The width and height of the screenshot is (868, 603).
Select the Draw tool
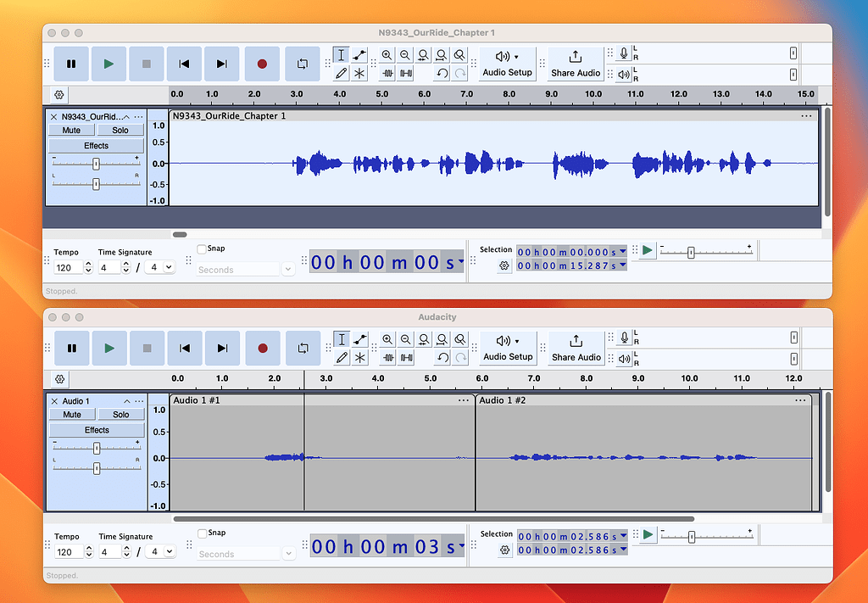(x=342, y=74)
